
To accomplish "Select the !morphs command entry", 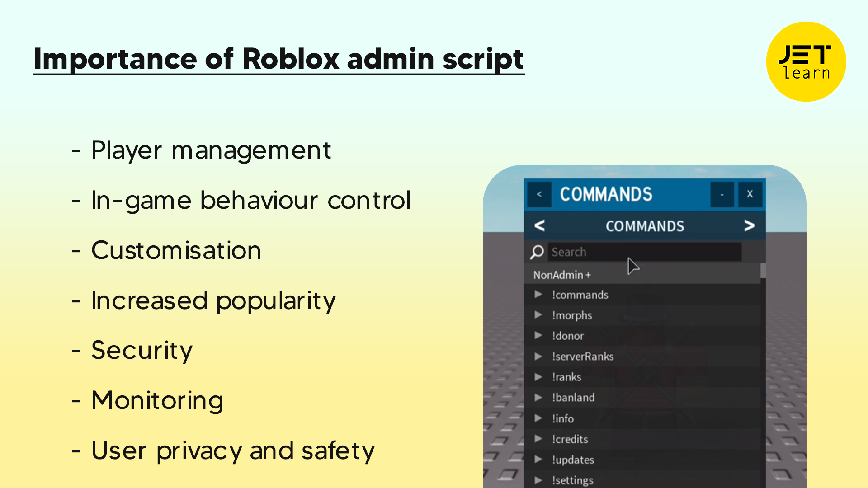I will [572, 315].
